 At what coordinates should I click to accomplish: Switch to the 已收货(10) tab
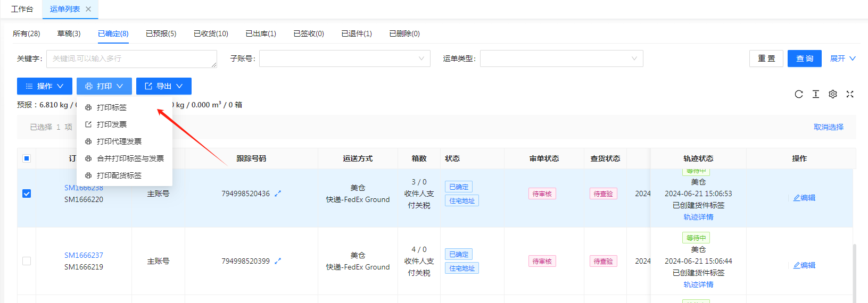pos(211,33)
